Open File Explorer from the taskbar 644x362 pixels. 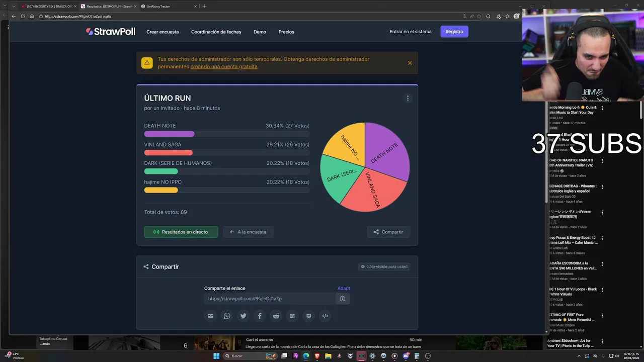coord(329,356)
